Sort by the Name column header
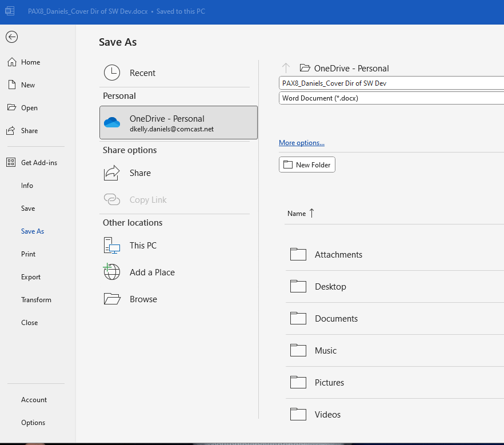 (297, 213)
